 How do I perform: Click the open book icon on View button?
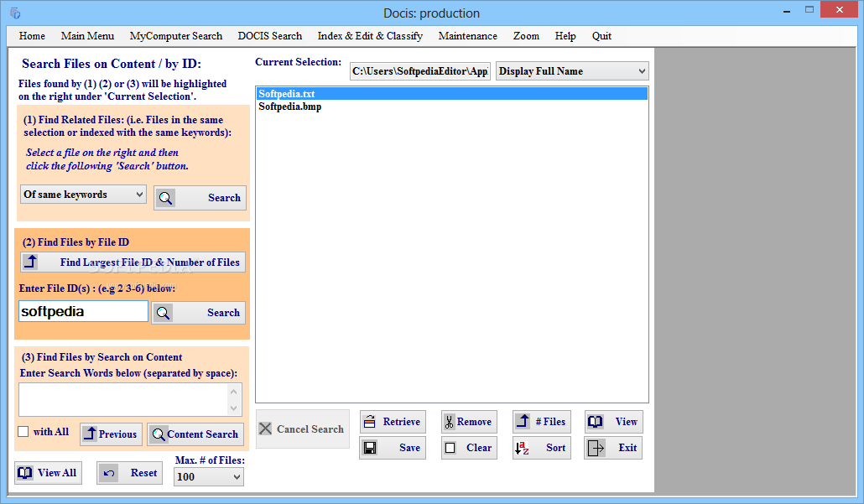(595, 421)
